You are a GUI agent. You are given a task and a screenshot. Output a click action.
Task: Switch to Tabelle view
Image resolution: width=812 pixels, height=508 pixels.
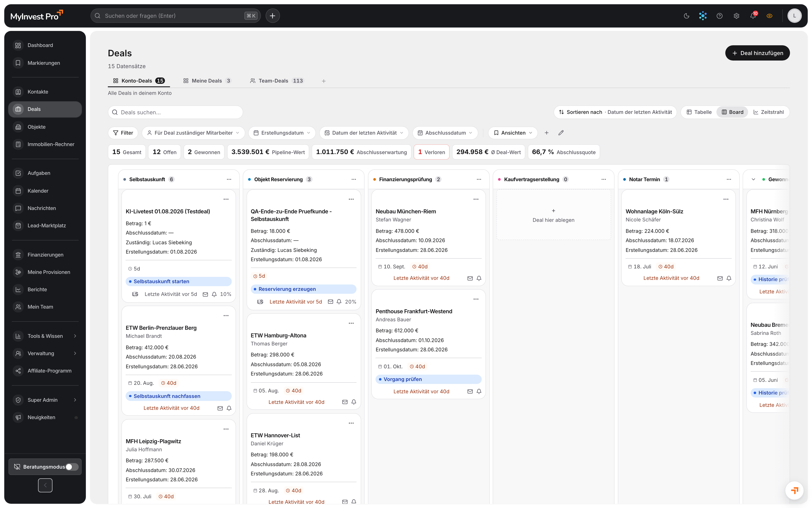(699, 112)
